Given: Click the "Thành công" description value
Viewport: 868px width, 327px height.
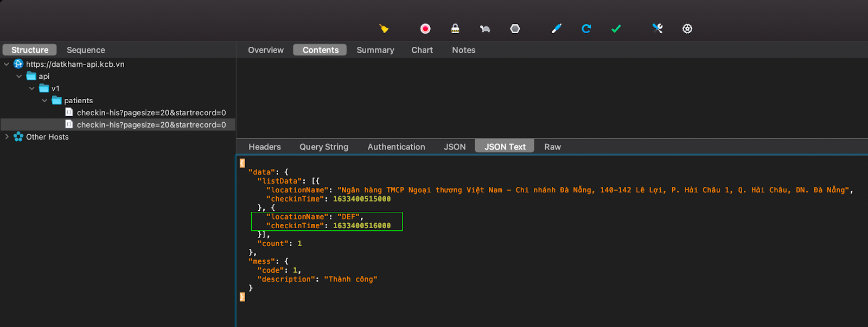Looking at the screenshot, I should click(350, 279).
